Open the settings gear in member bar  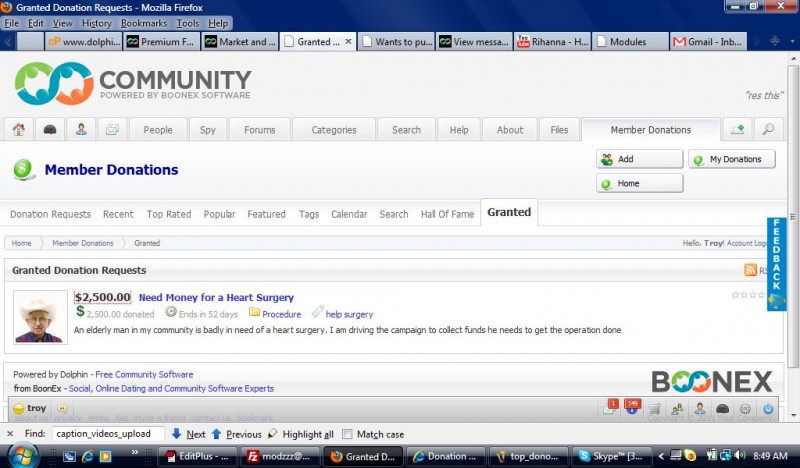[745, 409]
